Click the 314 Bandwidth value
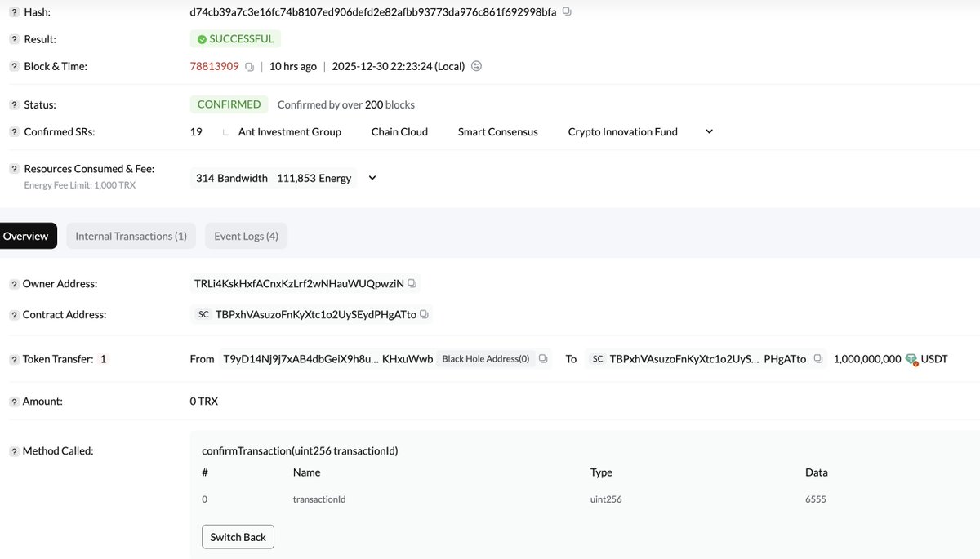This screenshot has width=980, height=559. click(232, 178)
